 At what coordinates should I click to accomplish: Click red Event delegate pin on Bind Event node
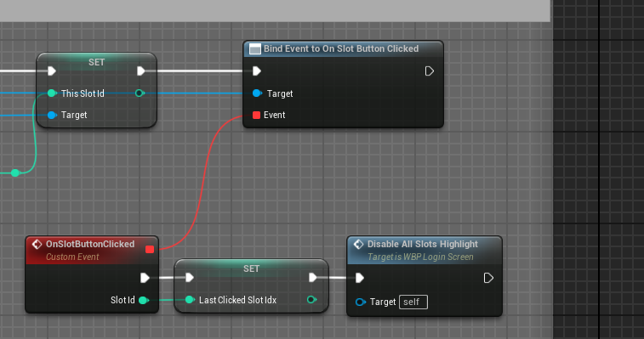tap(256, 115)
